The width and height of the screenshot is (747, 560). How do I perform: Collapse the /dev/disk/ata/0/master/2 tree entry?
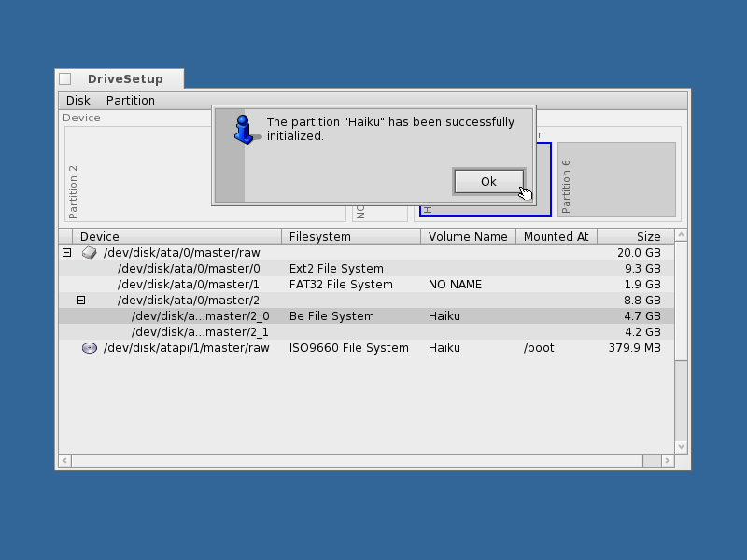click(81, 300)
